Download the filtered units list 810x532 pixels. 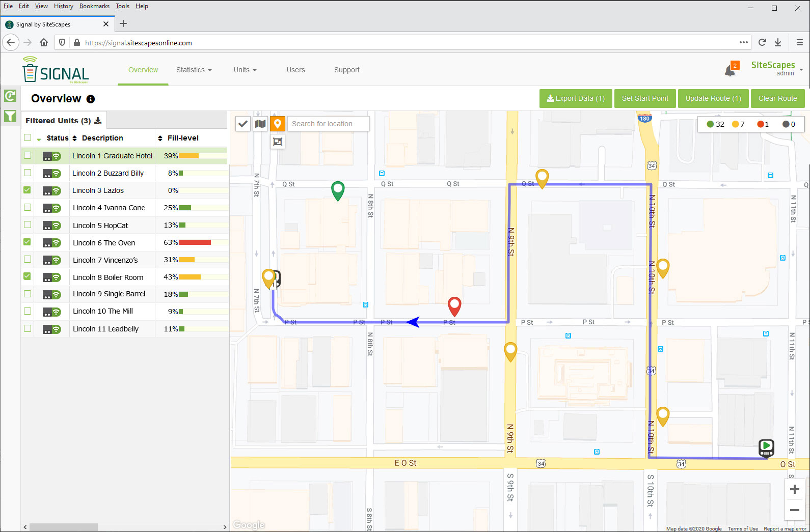click(98, 121)
